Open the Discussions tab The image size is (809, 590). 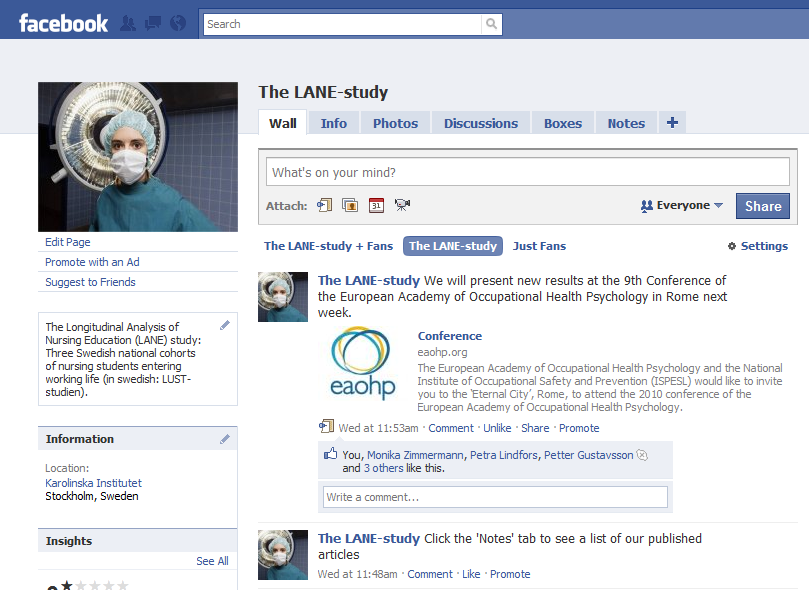[481, 123]
